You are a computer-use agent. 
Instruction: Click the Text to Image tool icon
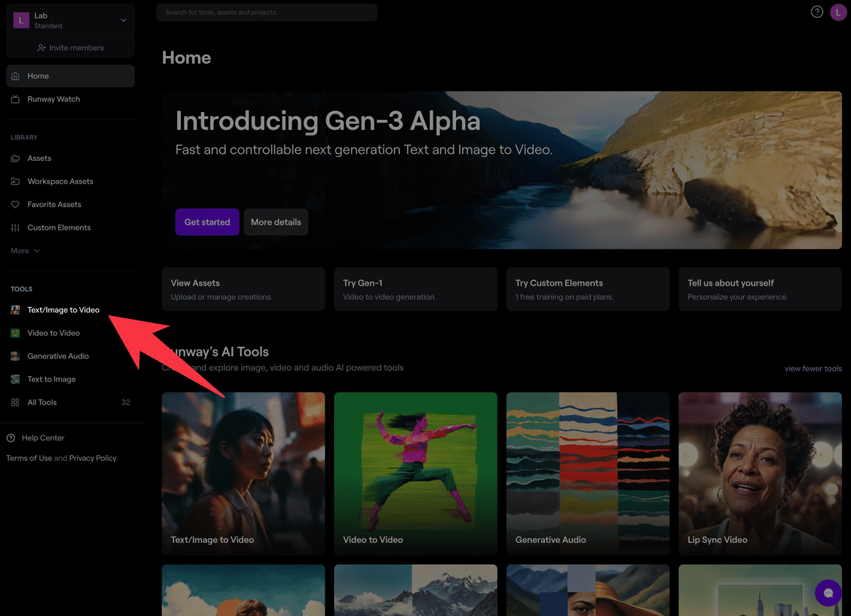pyautogui.click(x=16, y=379)
